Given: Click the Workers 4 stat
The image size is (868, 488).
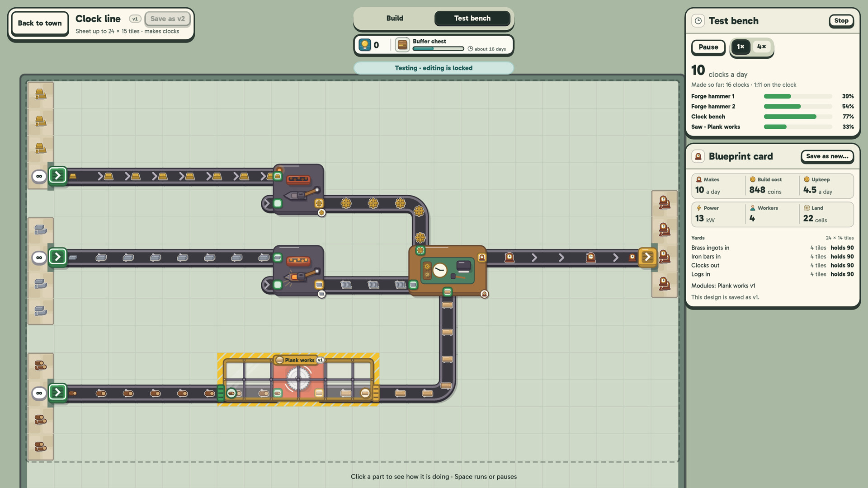Looking at the screenshot, I should pos(772,214).
